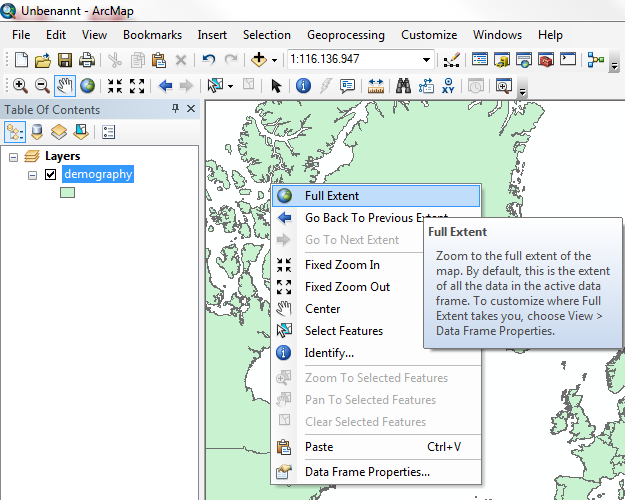Click the New document icon
Image resolution: width=625 pixels, height=500 pixels.
click(x=21, y=60)
